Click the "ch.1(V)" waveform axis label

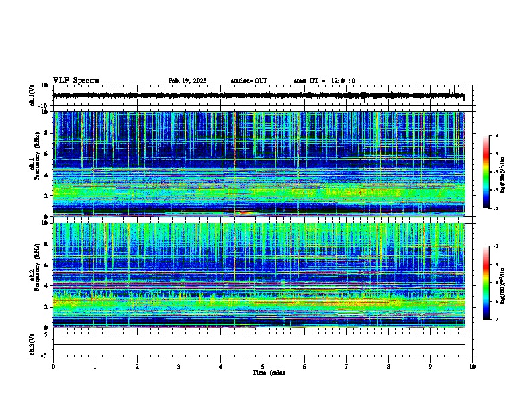[32, 95]
